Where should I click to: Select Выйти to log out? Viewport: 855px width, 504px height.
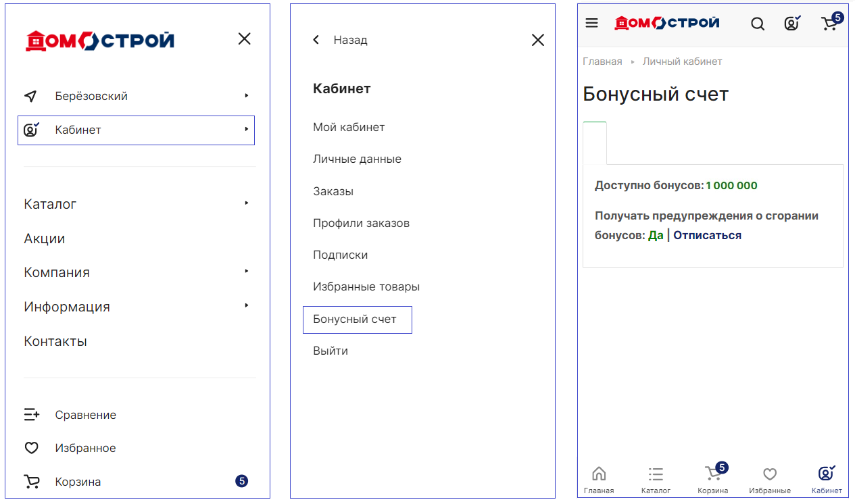click(x=331, y=351)
